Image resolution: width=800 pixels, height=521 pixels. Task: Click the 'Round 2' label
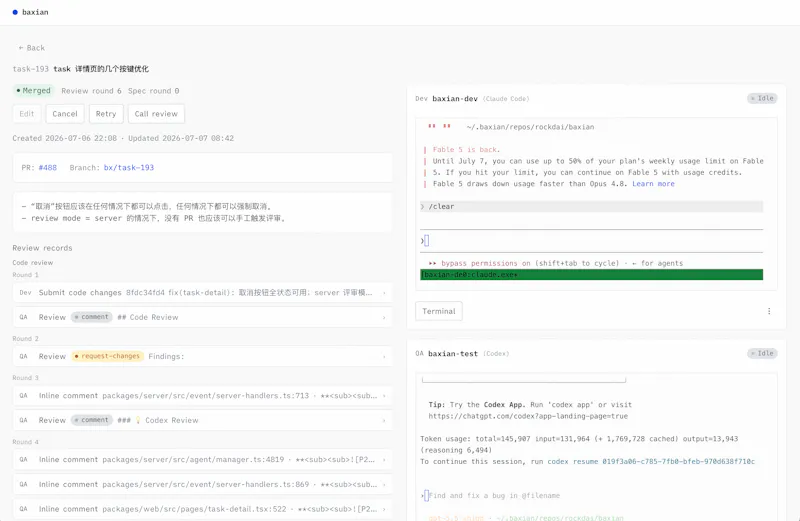tap(26, 339)
